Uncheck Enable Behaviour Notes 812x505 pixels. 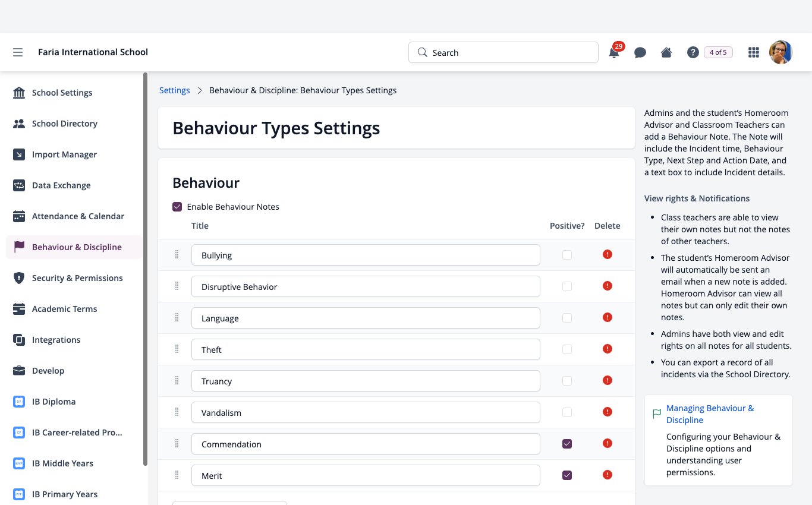point(177,207)
